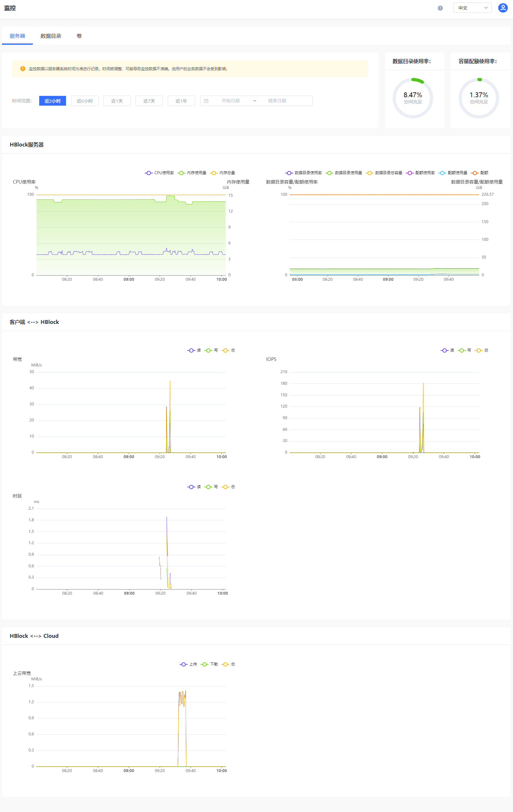Switch to the 数据目录 tab
This screenshot has width=513, height=812.
[x=51, y=36]
